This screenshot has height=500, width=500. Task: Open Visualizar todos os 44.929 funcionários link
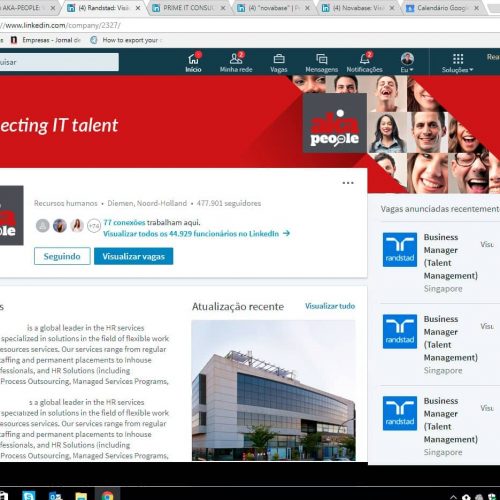pos(197,234)
